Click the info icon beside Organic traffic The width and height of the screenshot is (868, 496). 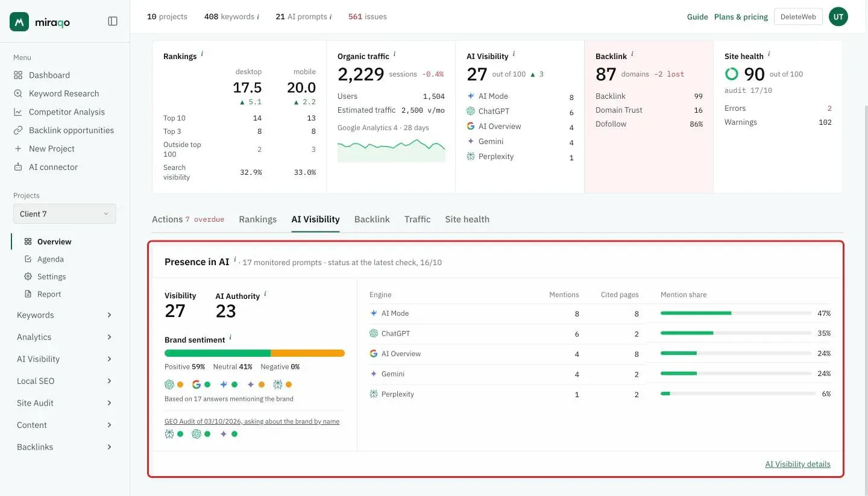click(x=394, y=54)
